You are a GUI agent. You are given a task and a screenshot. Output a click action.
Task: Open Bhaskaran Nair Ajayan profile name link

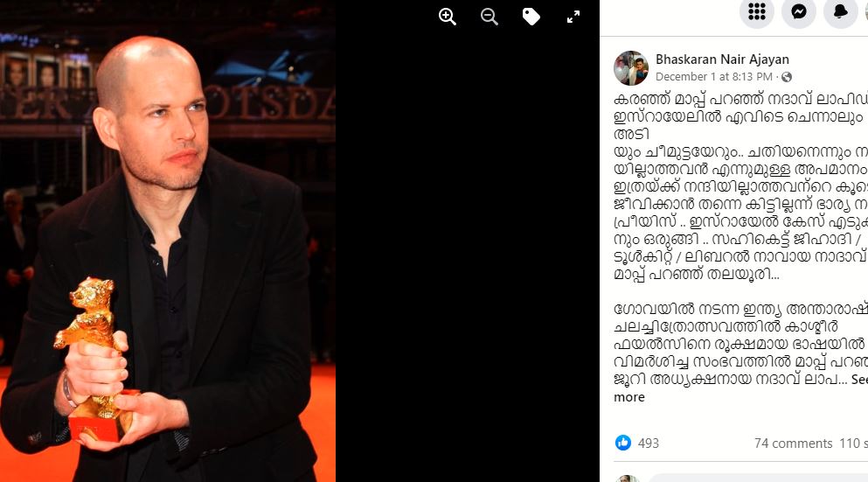[722, 59]
